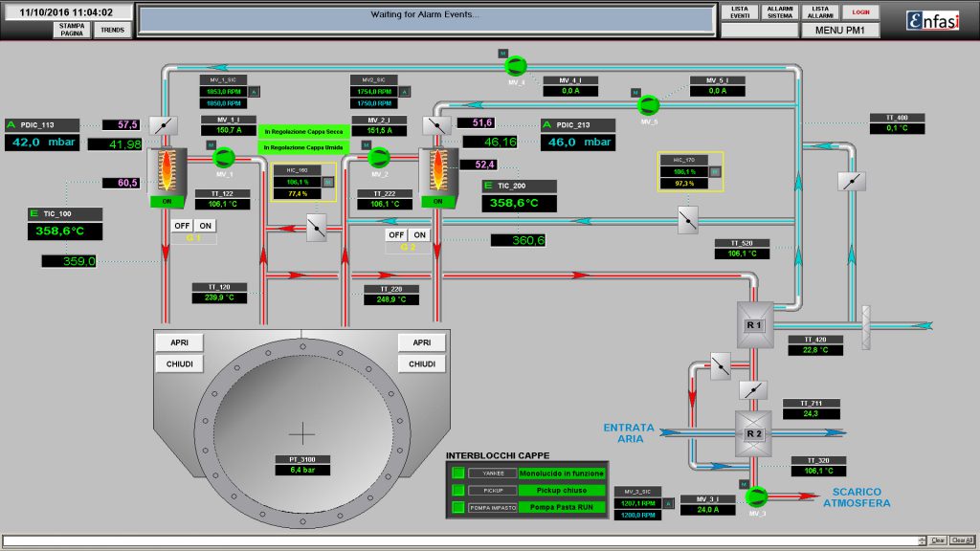Click the left APRI hood button

(179, 342)
